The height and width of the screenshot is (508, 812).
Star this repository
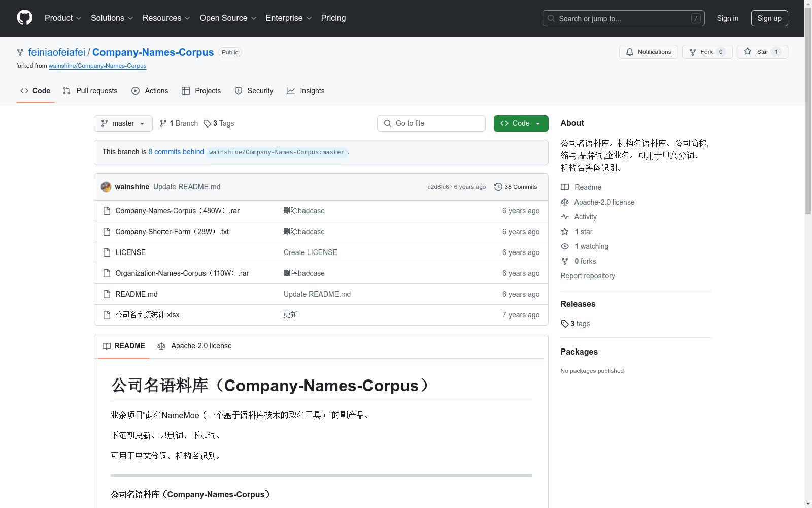click(x=762, y=52)
